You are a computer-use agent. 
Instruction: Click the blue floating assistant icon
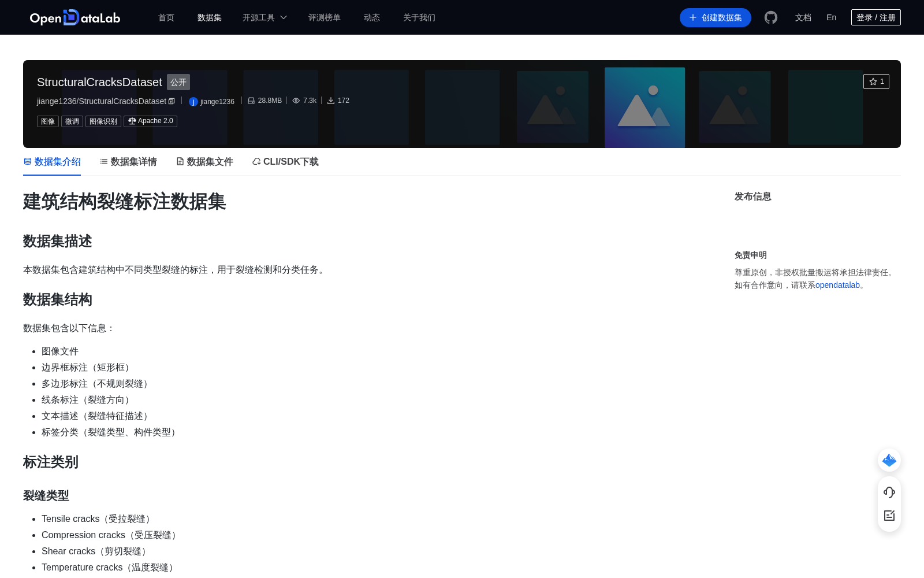click(889, 460)
